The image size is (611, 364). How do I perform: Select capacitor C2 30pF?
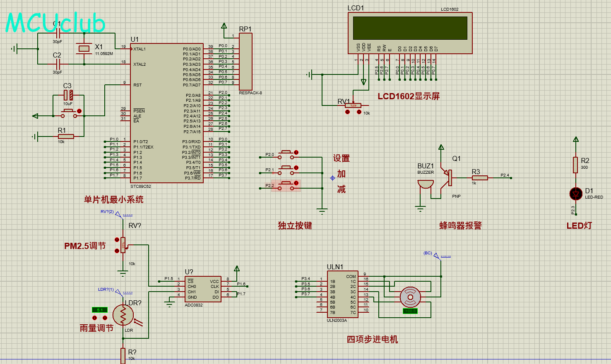(x=58, y=64)
